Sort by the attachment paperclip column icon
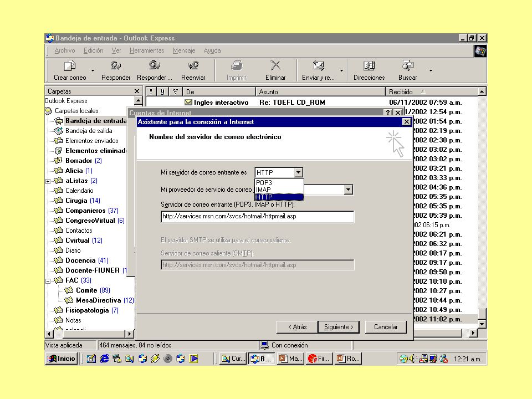Viewport: 532px width, 399px height. (162, 91)
